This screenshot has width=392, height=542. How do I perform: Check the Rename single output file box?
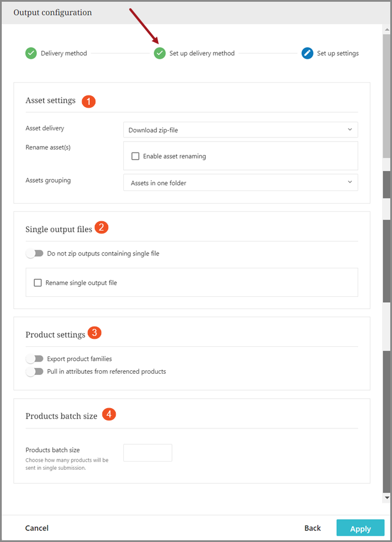38,283
